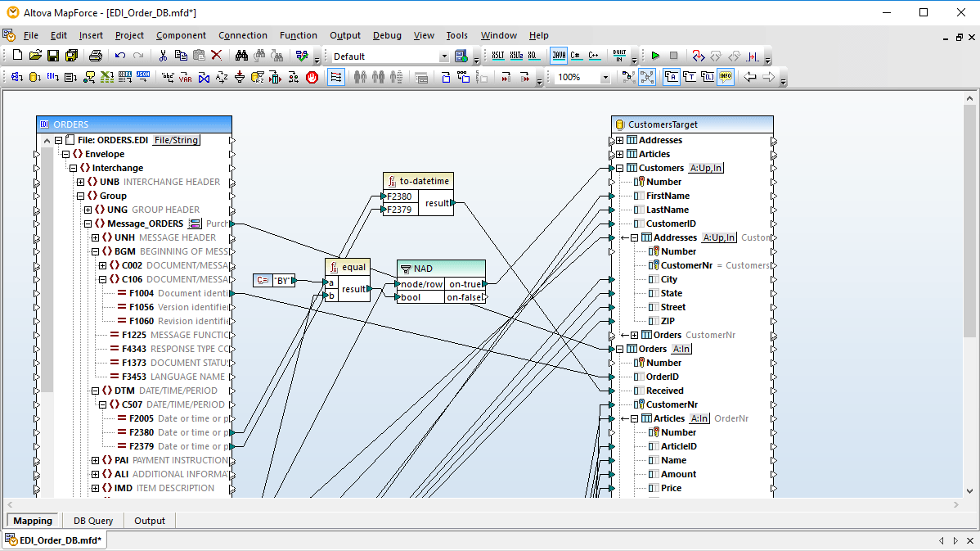Insert an Excel file component

(107, 77)
